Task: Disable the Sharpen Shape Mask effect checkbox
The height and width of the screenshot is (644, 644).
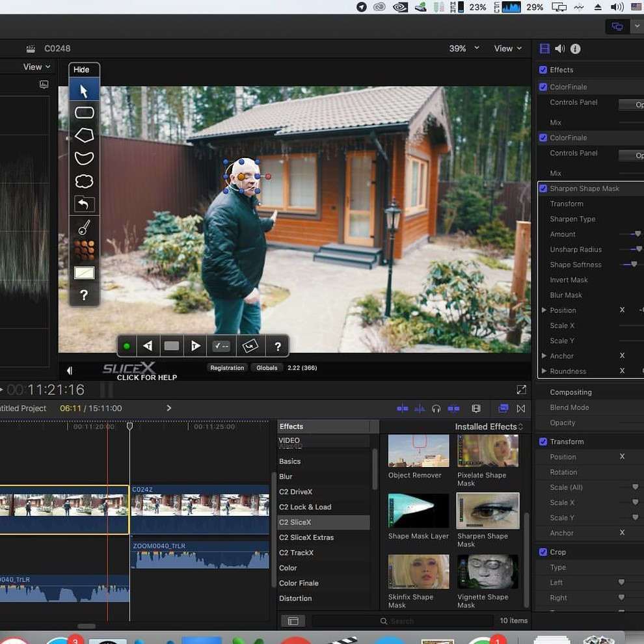Action: coord(543,189)
